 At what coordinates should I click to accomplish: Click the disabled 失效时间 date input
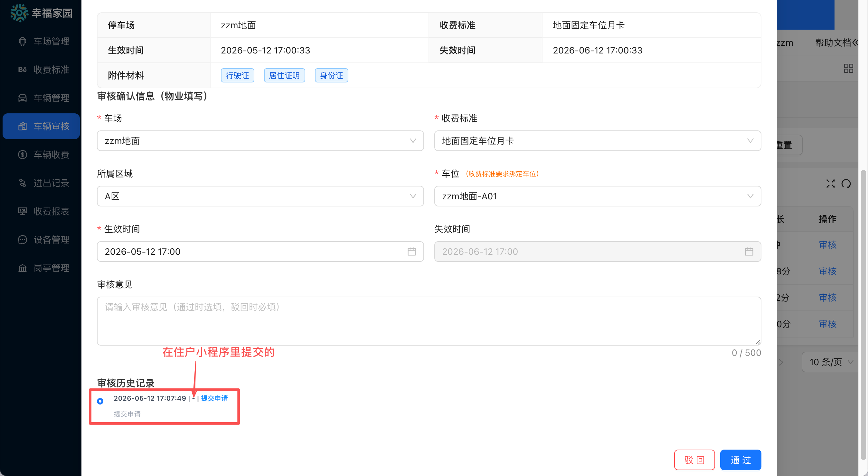click(x=598, y=252)
